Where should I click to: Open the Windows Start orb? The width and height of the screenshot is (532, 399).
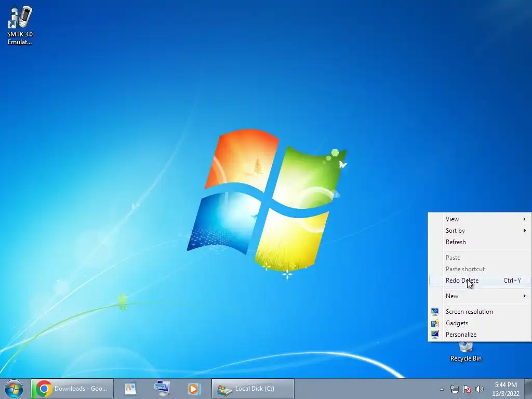14,389
